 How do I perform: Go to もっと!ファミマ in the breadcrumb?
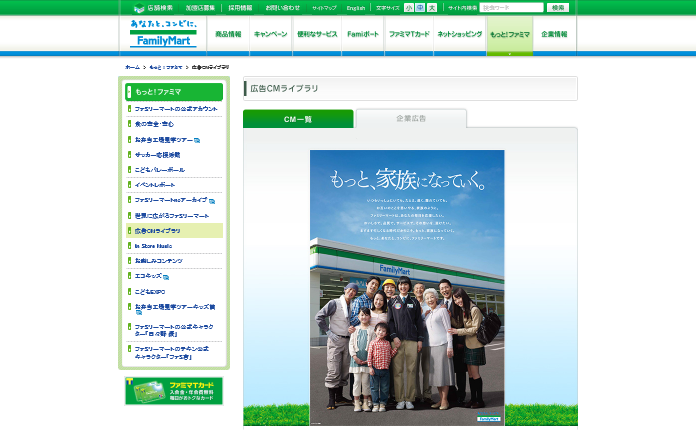point(166,67)
